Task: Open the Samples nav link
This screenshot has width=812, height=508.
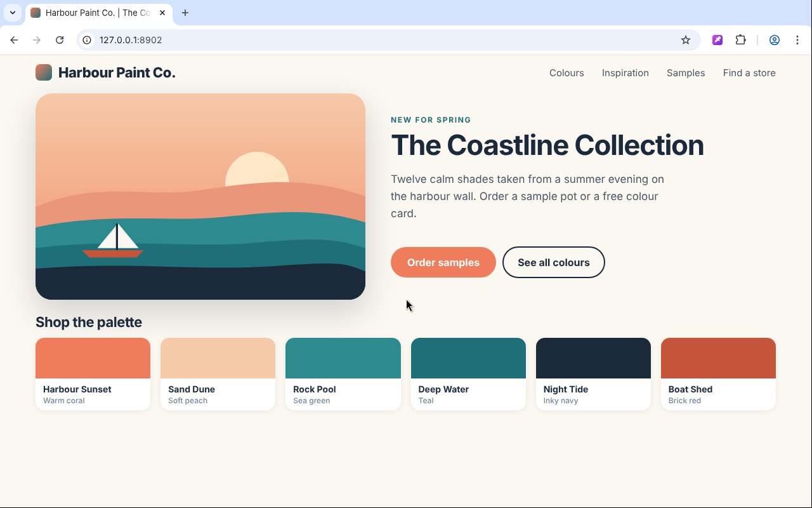Action: 686,73
